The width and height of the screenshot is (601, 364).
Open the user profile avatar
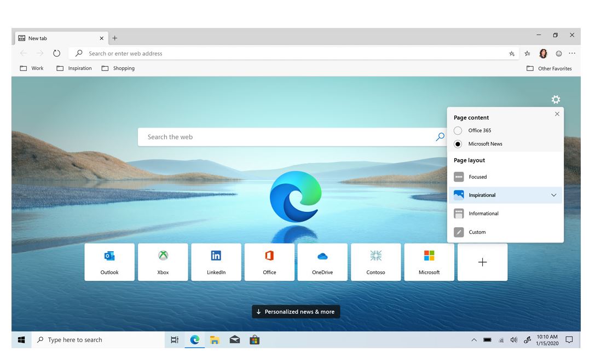(x=543, y=54)
